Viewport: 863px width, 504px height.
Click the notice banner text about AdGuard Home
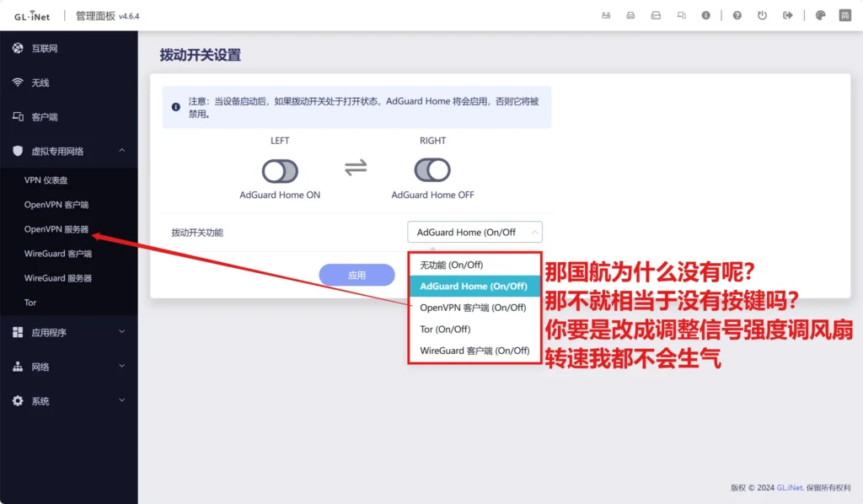click(363, 107)
